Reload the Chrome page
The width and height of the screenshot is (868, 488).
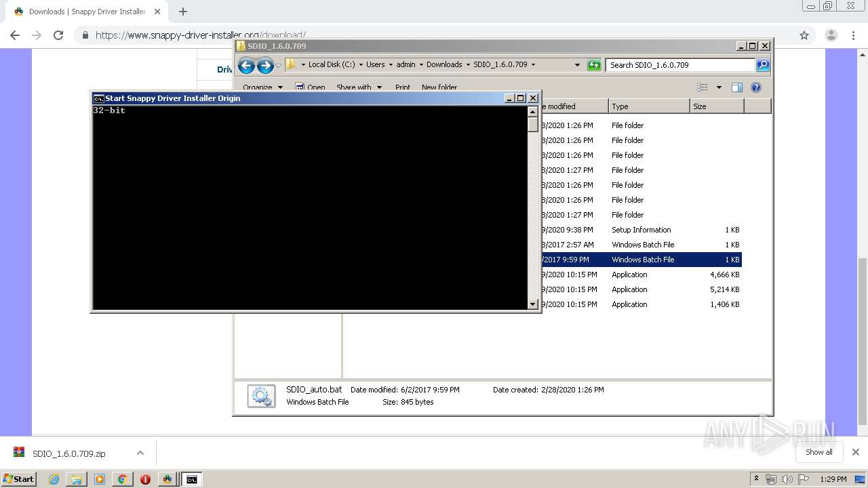pos(58,35)
